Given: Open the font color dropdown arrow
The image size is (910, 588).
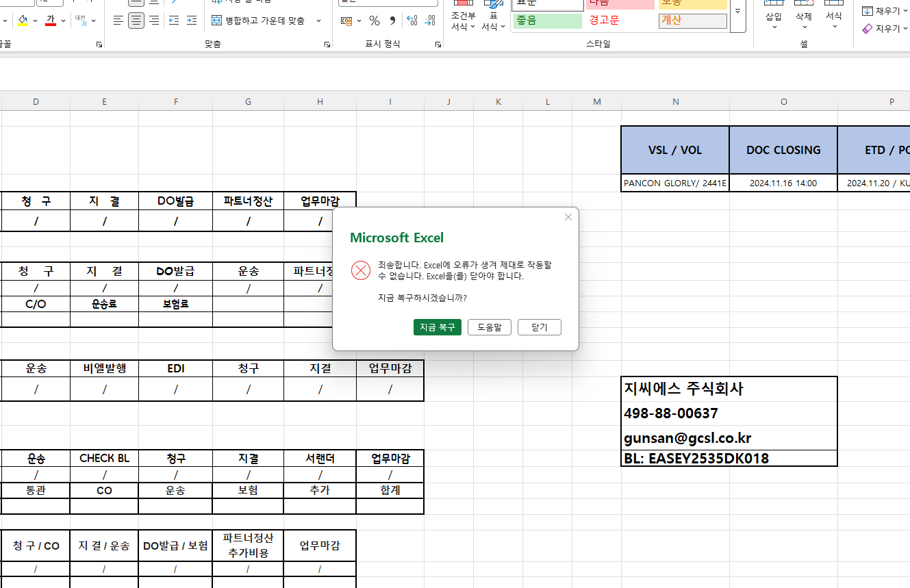Looking at the screenshot, I should (x=63, y=21).
